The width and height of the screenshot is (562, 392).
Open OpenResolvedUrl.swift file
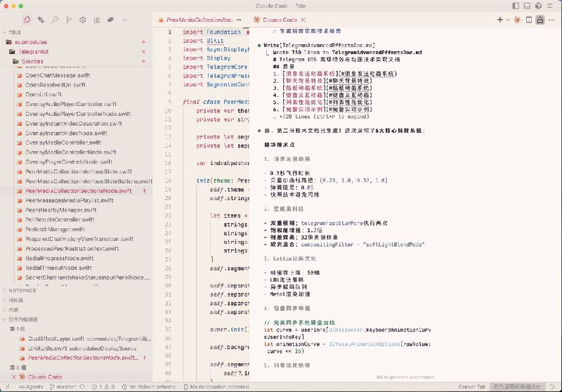click(55, 85)
